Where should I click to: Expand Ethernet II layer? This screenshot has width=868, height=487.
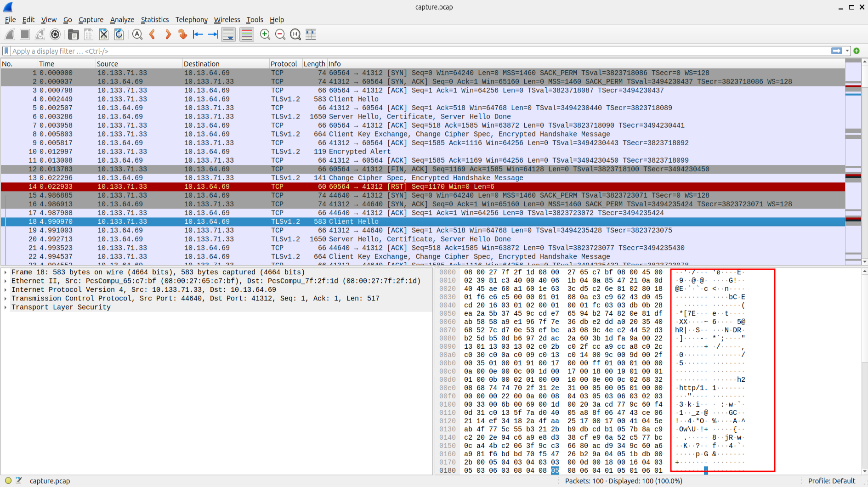[6, 281]
